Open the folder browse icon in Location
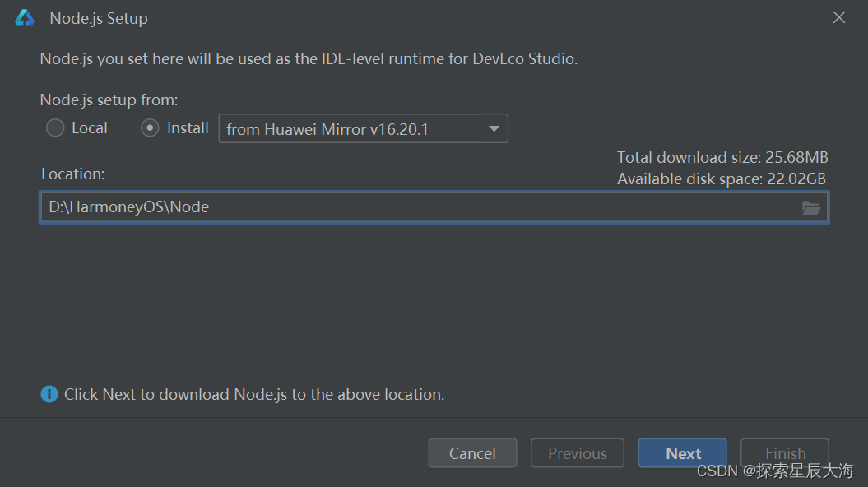This screenshot has width=868, height=487. point(811,207)
